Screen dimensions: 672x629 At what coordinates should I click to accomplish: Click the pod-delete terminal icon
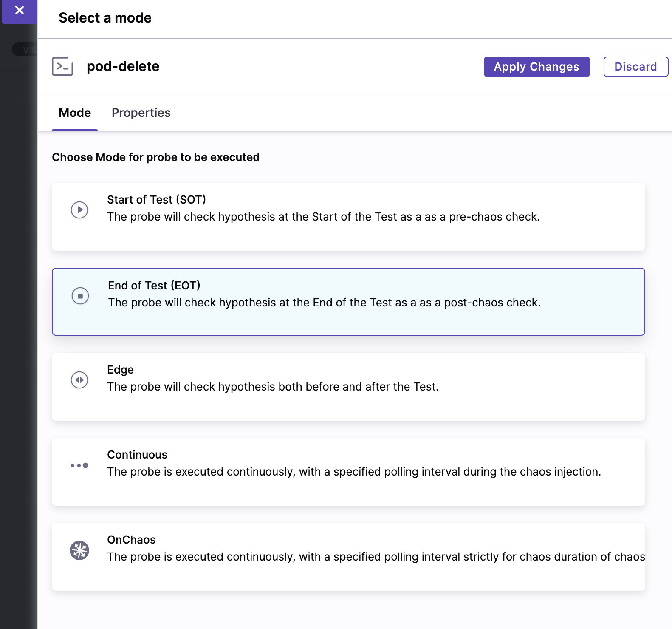click(62, 66)
